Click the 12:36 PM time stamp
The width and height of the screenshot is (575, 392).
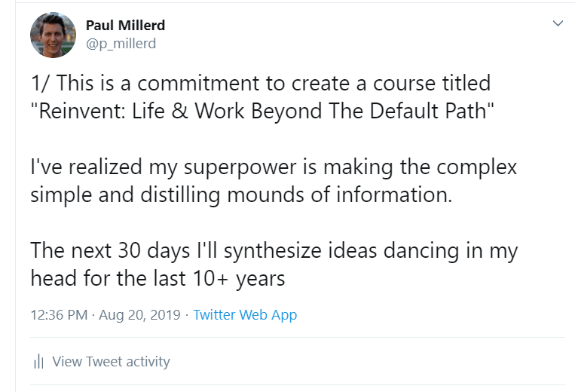59,315
